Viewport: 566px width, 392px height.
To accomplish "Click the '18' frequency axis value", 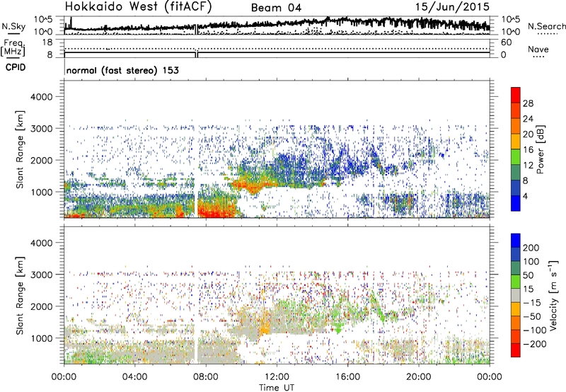I will tap(47, 42).
